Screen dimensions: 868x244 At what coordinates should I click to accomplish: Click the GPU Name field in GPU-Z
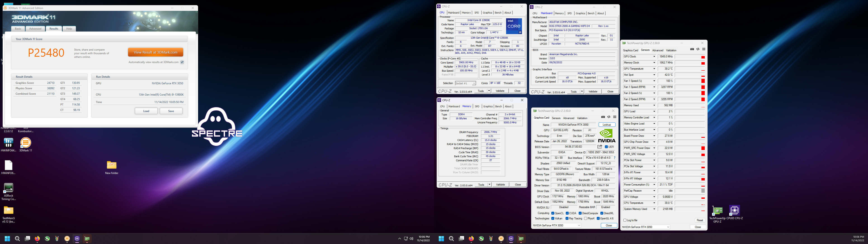coord(573,125)
